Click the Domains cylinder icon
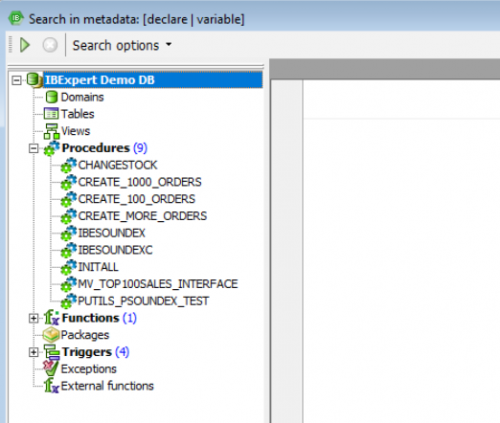500x423 pixels. [51, 97]
